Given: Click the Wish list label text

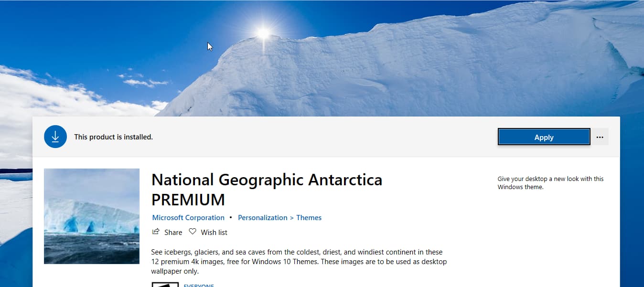Looking at the screenshot, I should [x=214, y=232].
